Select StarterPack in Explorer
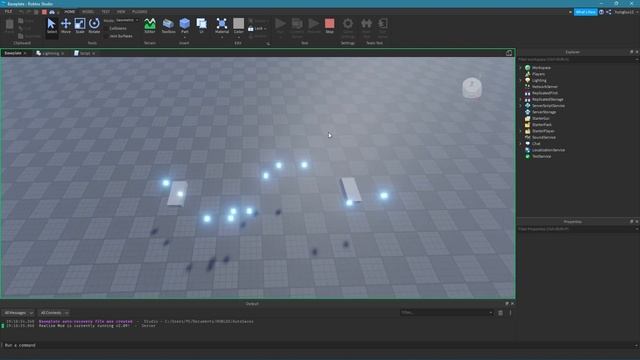Screen dimensions: 640x360 coord(542,125)
